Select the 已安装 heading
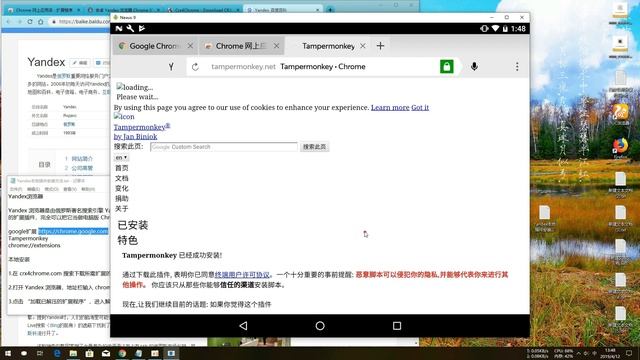This screenshot has width=640, height=360. coord(133,225)
